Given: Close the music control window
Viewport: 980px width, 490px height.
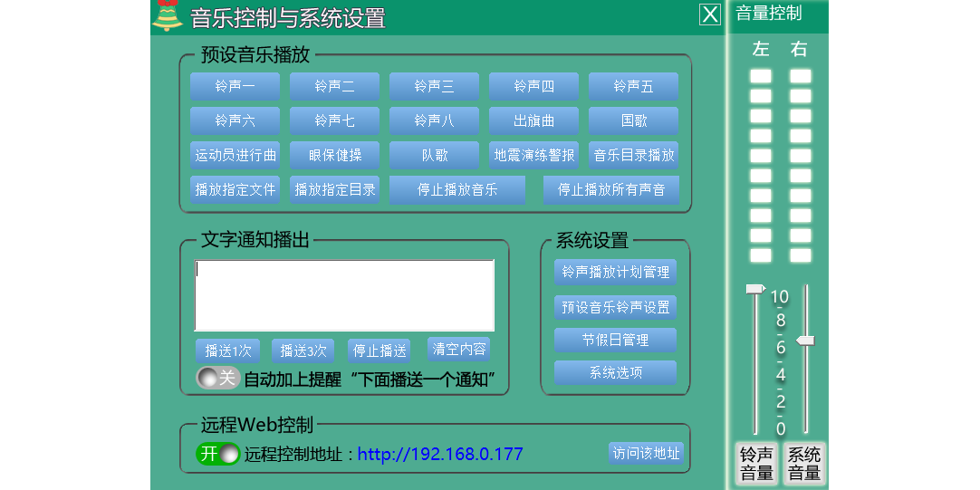Looking at the screenshot, I should pos(710,15).
